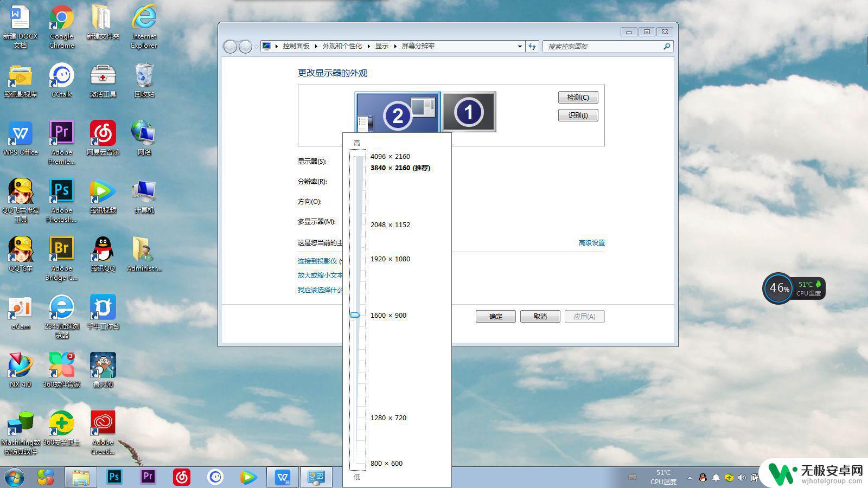Open Machining数控仿真软件 desktop icon

click(x=21, y=433)
